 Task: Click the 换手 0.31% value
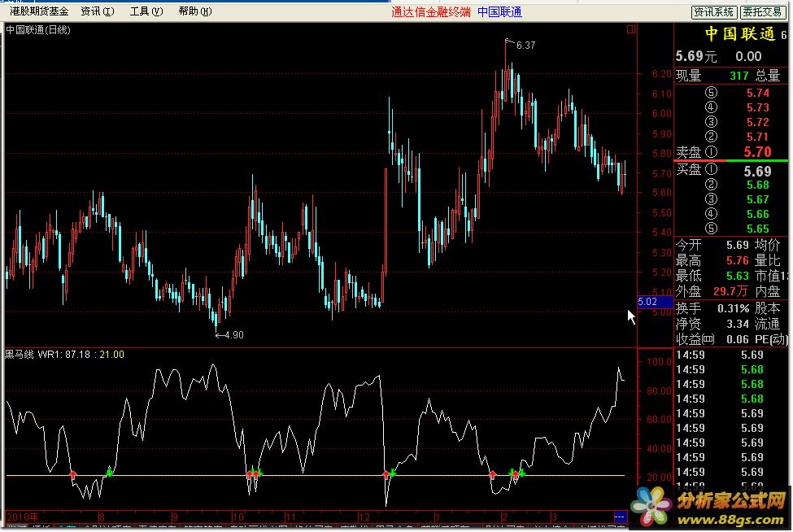point(734,308)
